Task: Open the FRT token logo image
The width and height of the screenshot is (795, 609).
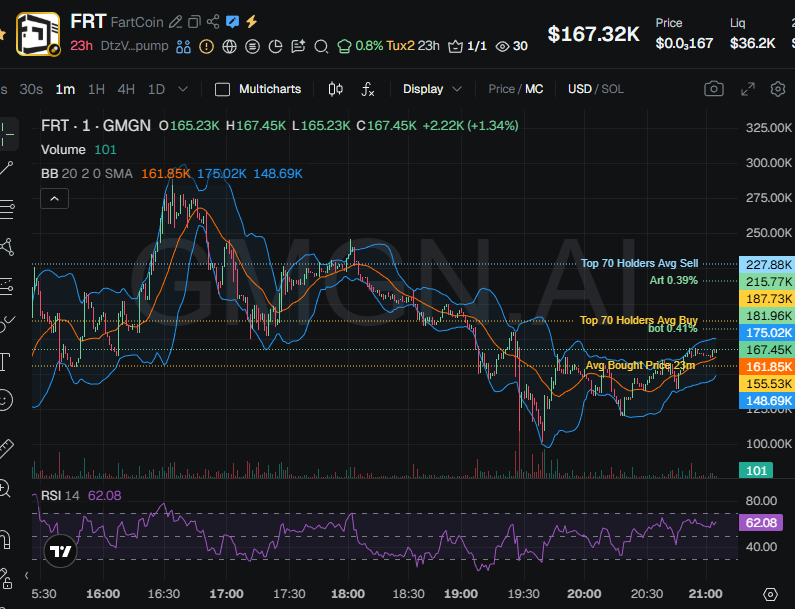Action: coord(38,34)
